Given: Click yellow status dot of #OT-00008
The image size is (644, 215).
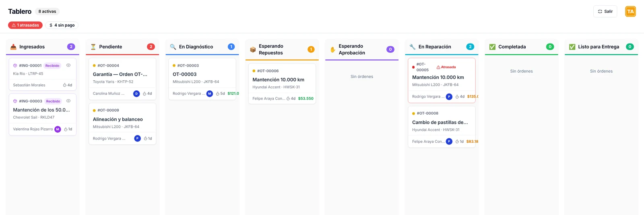Looking at the screenshot, I should [x=413, y=113].
